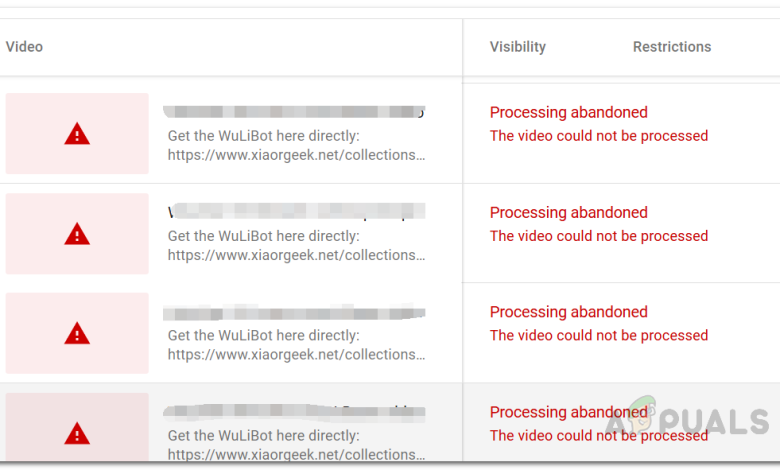780x470 pixels.
Task: Click the Video column header
Action: (x=24, y=47)
